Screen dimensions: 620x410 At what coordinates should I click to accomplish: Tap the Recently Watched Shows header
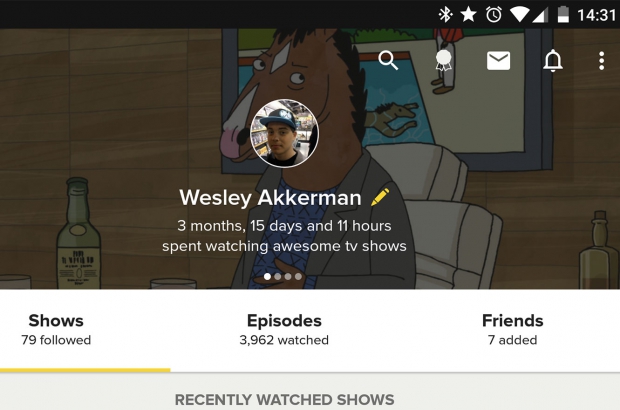[284, 399]
